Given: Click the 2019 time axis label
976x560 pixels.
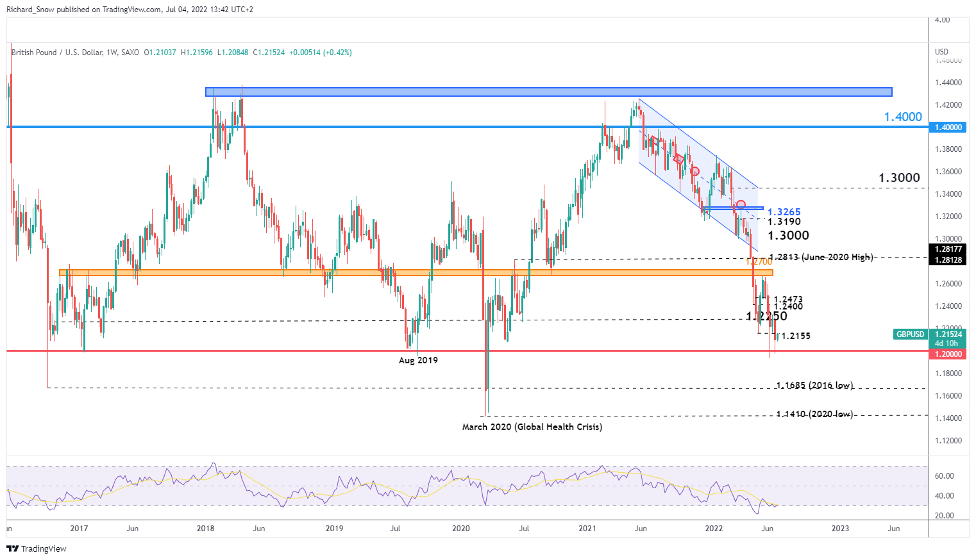Looking at the screenshot, I should tap(334, 529).
